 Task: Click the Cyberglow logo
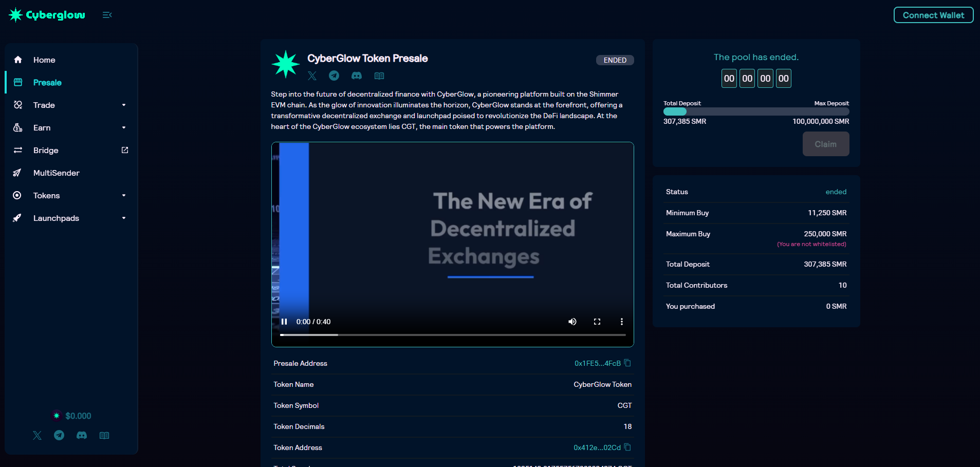[47, 15]
